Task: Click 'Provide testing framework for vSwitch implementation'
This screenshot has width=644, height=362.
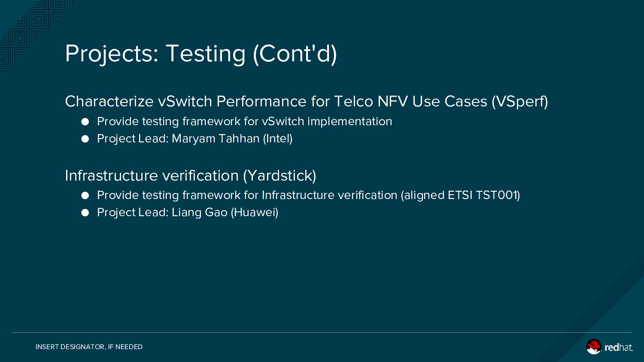Action: (245, 122)
